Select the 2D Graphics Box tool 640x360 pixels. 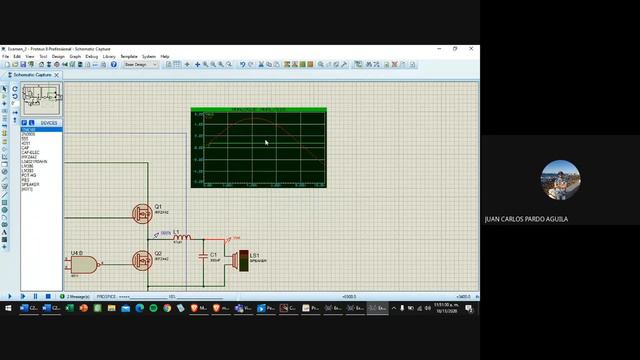(x=4, y=202)
